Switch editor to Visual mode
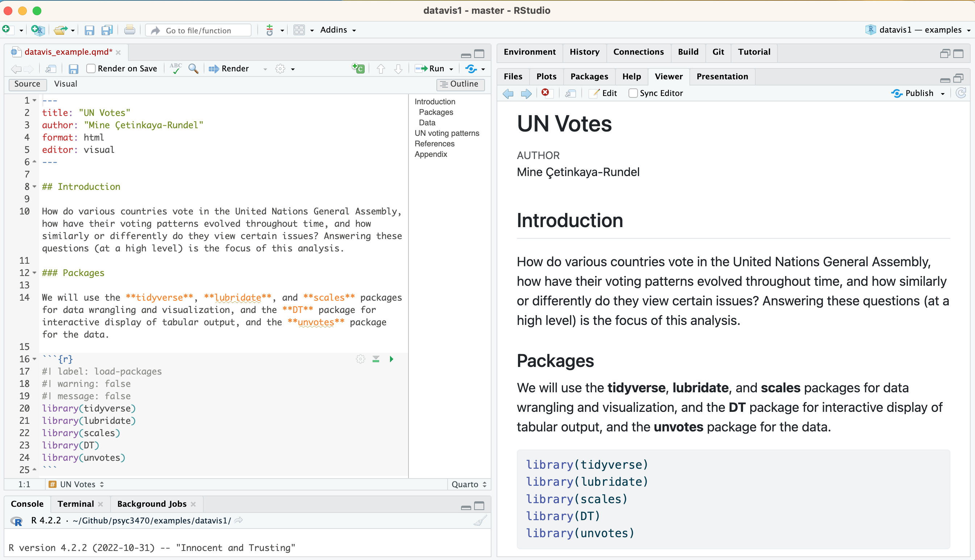The image size is (975, 560). coord(65,84)
